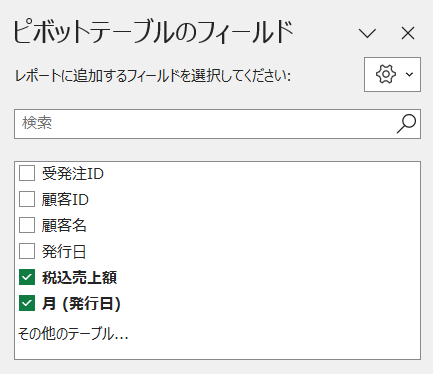Screen dimensions: 433x374
Task: Check the 顧客名 field checkbox
Action: 27,225
